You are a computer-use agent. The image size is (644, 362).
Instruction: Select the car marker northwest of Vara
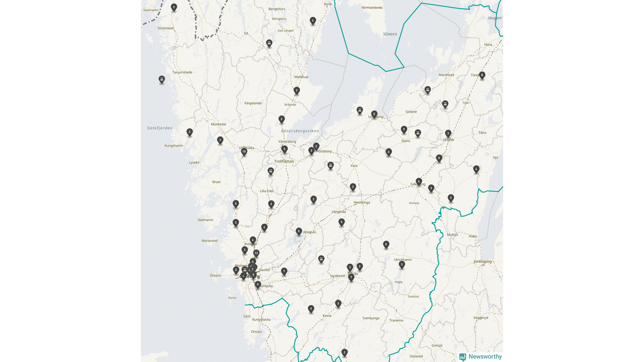pyautogui.click(x=331, y=166)
